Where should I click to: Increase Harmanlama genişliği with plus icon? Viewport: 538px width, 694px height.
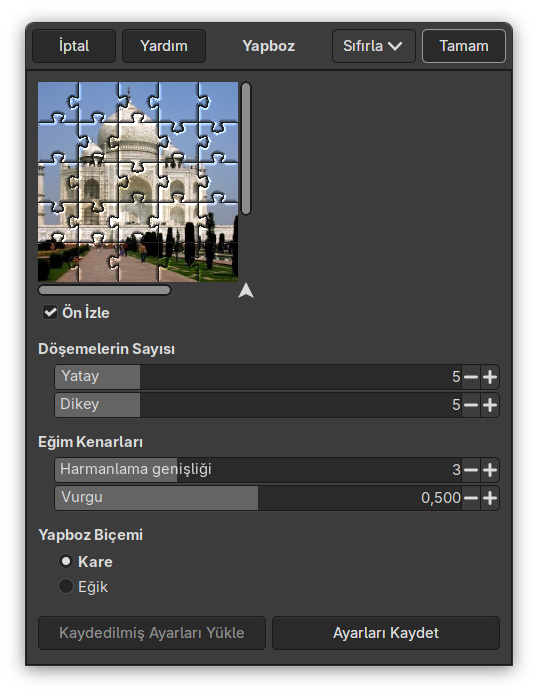click(x=490, y=470)
